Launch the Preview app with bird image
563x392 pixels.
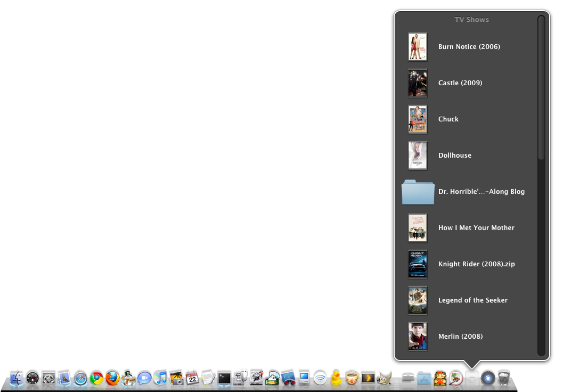(x=64, y=378)
